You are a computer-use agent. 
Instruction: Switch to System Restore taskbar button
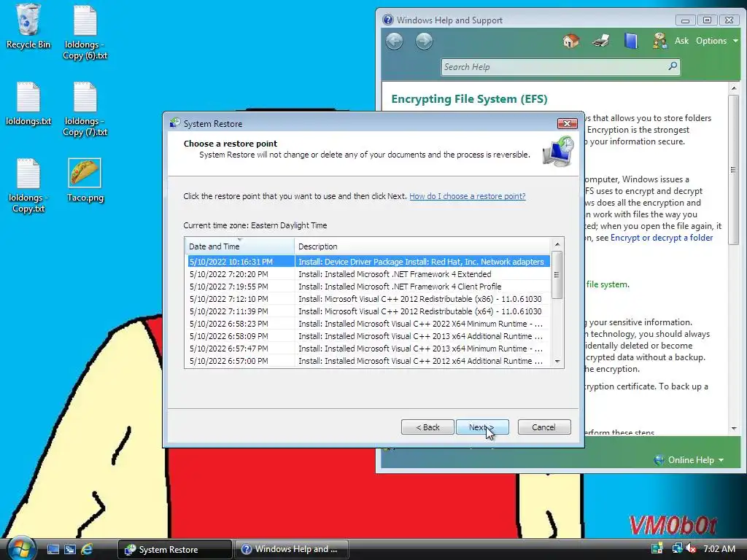tap(175, 550)
